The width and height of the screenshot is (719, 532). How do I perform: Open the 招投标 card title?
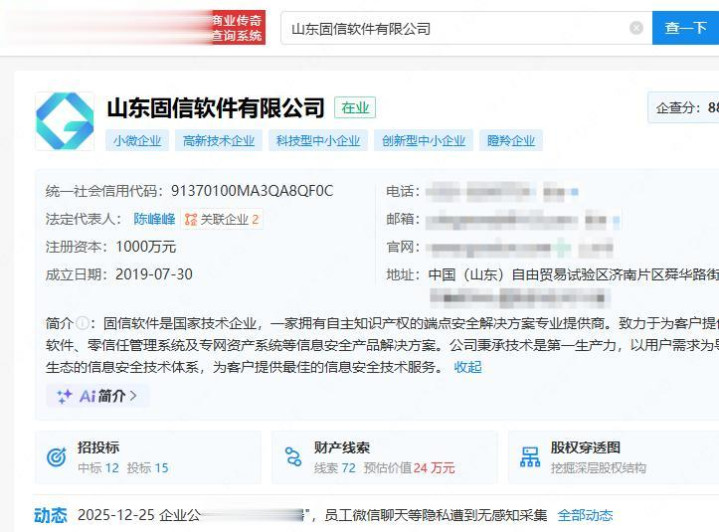[99, 448]
